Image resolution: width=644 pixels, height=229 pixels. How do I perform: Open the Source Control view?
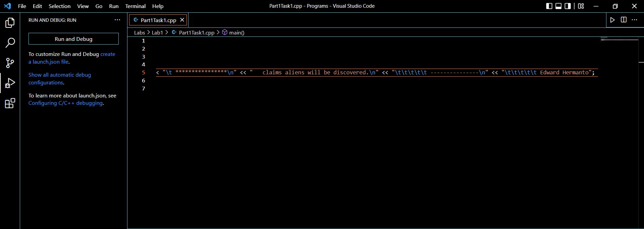10,63
